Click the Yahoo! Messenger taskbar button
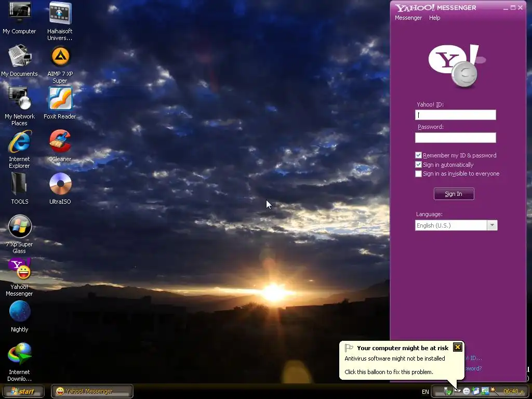This screenshot has height=399, width=532. pos(92,391)
